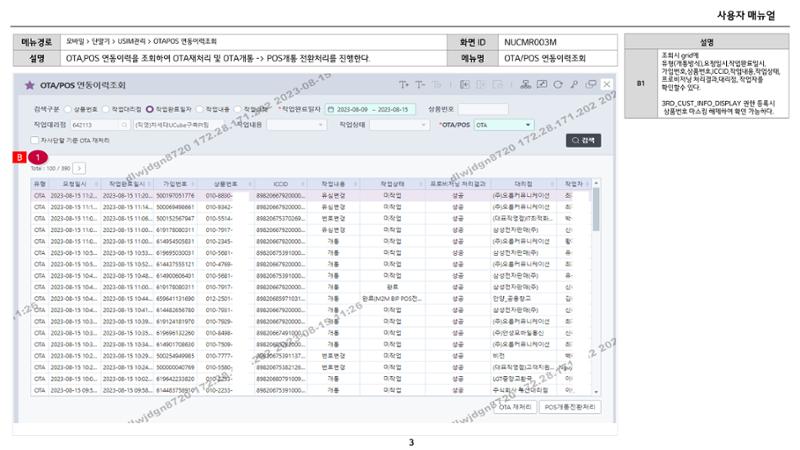This screenshot has width=800, height=450.
Task: Sort by the 가입번호 column header
Action: pyautogui.click(x=175, y=184)
